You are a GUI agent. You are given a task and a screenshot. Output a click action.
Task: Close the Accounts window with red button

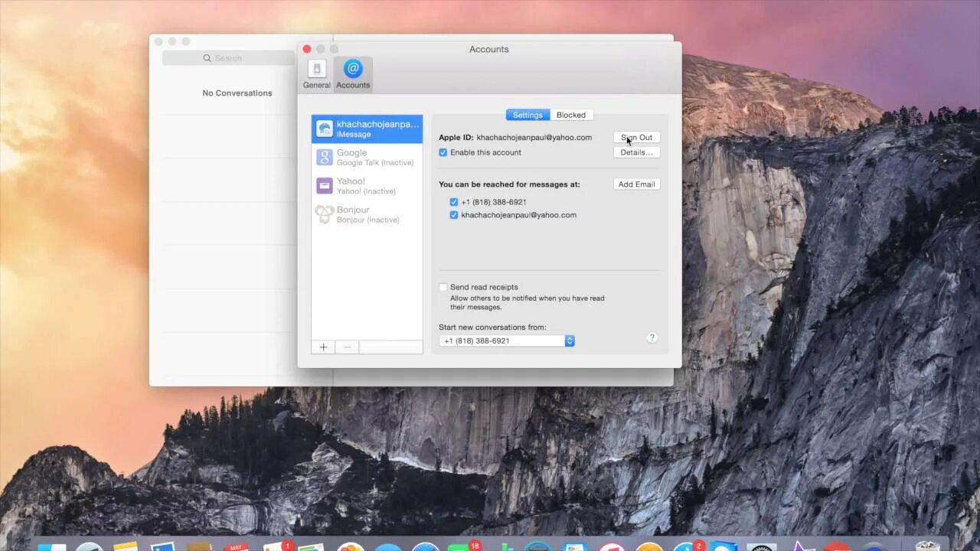[307, 49]
